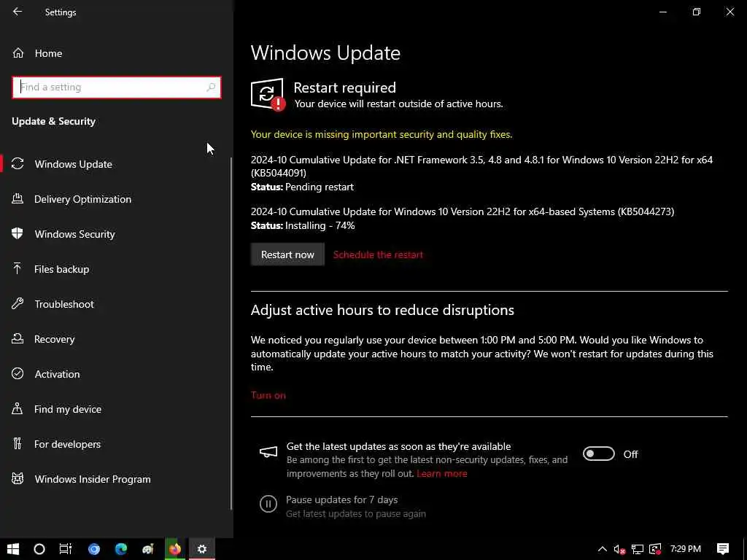Click the For developers tools icon
This screenshot has width=747, height=560.
(x=18, y=444)
